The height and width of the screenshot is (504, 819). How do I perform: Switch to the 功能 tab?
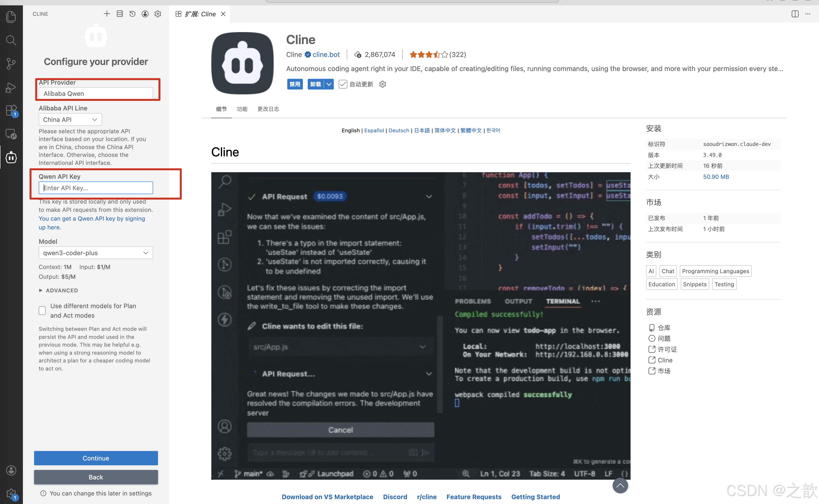click(x=242, y=109)
